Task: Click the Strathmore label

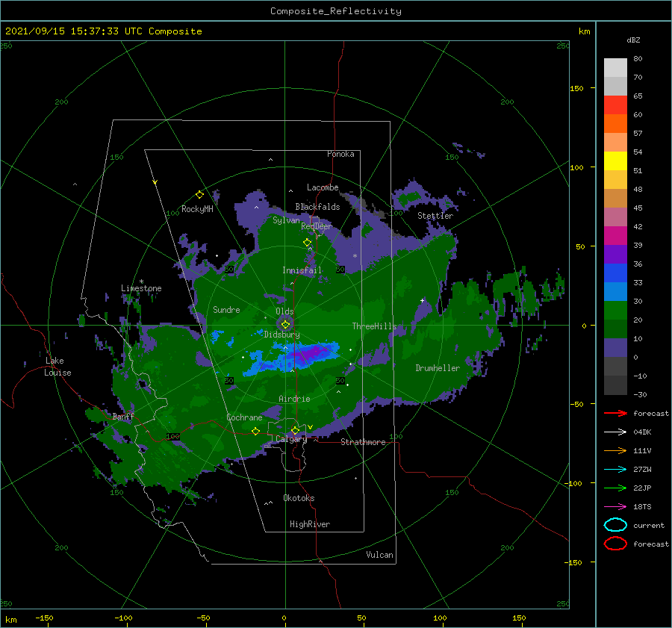Action: pyautogui.click(x=363, y=442)
